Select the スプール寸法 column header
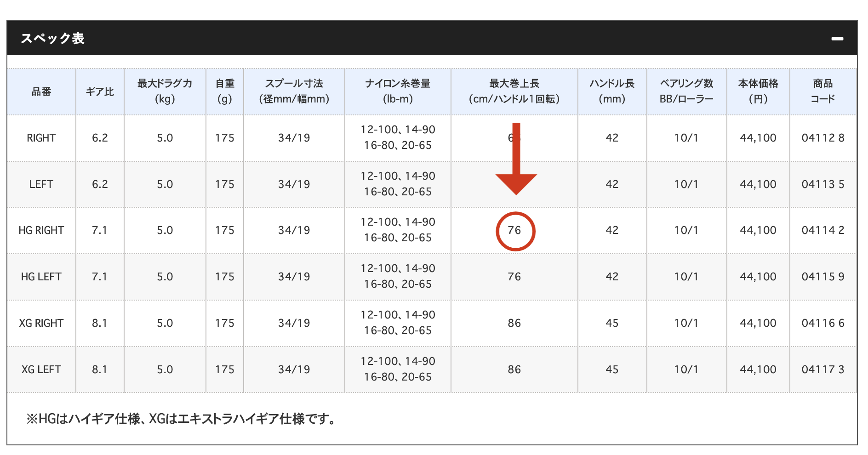The image size is (868, 455). click(294, 91)
